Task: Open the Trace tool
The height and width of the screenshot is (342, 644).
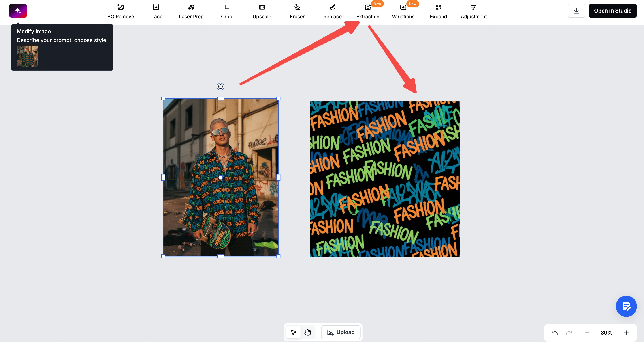Action: [156, 12]
